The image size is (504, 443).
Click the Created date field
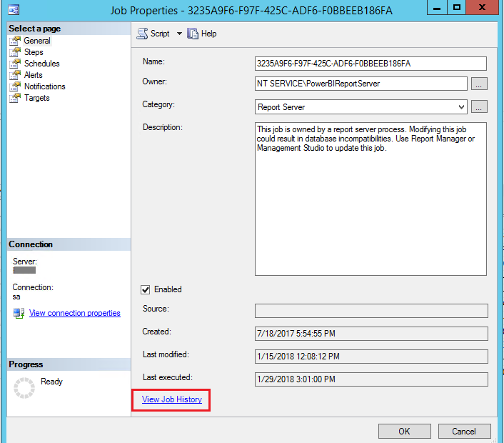coord(371,334)
